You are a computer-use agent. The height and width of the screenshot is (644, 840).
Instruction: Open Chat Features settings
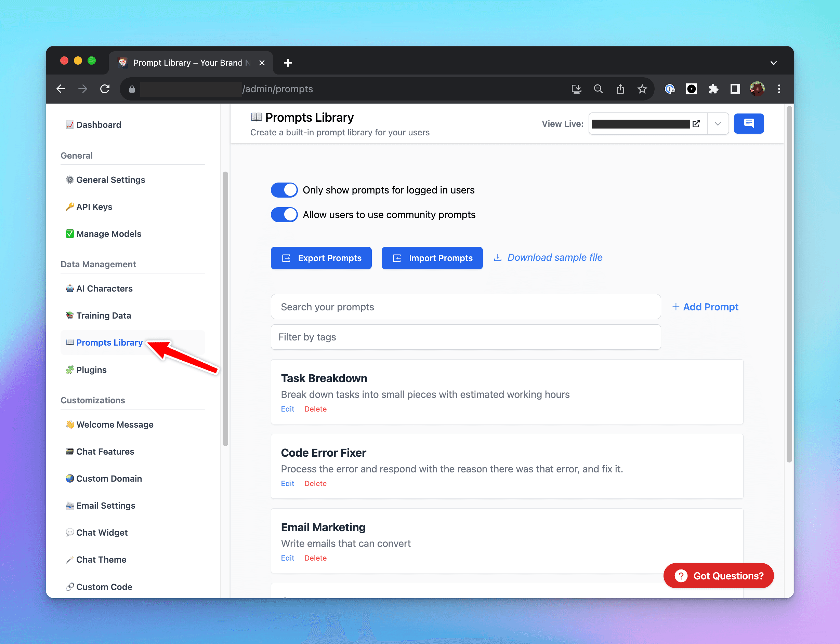105,451
